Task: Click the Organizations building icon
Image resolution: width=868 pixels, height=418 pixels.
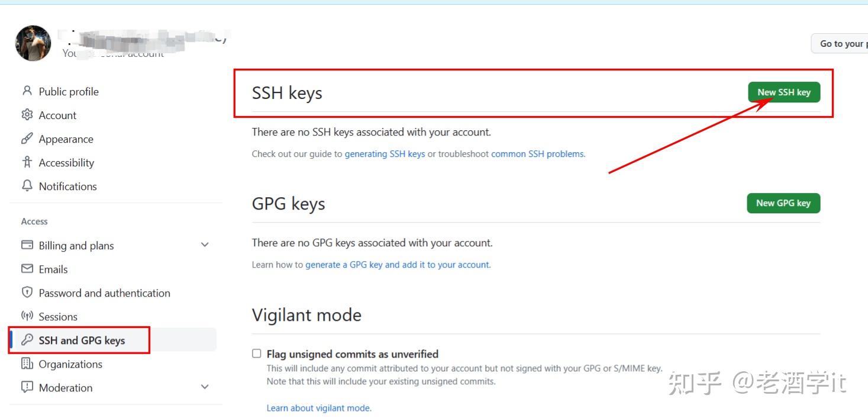Action: pyautogui.click(x=27, y=364)
